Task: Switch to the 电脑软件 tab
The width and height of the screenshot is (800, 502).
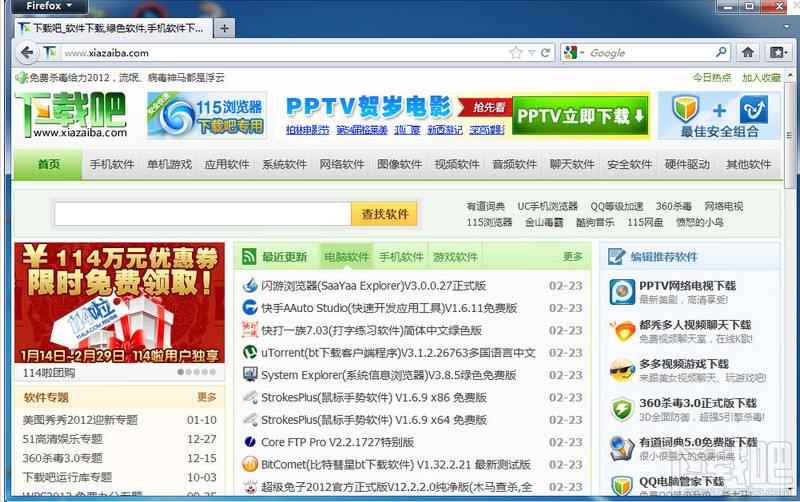Action: [346, 257]
